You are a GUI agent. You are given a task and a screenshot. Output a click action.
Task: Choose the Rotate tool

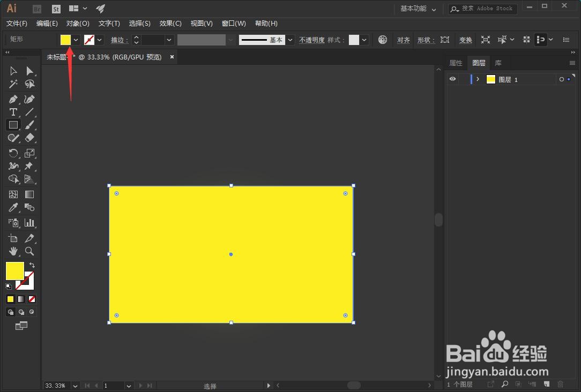click(x=13, y=153)
